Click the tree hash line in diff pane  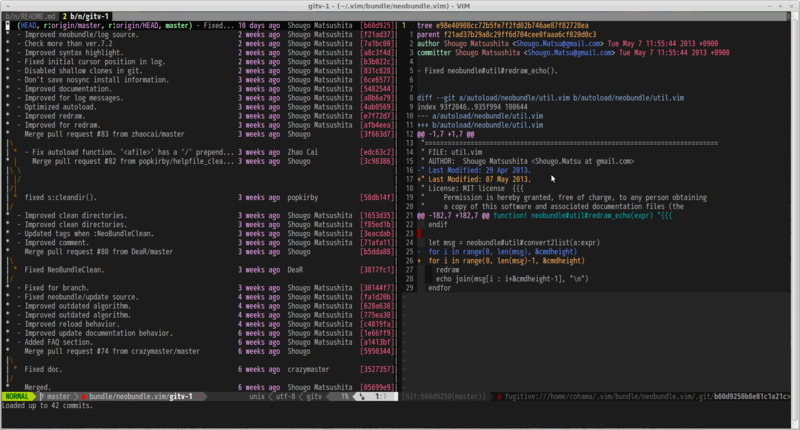503,26
